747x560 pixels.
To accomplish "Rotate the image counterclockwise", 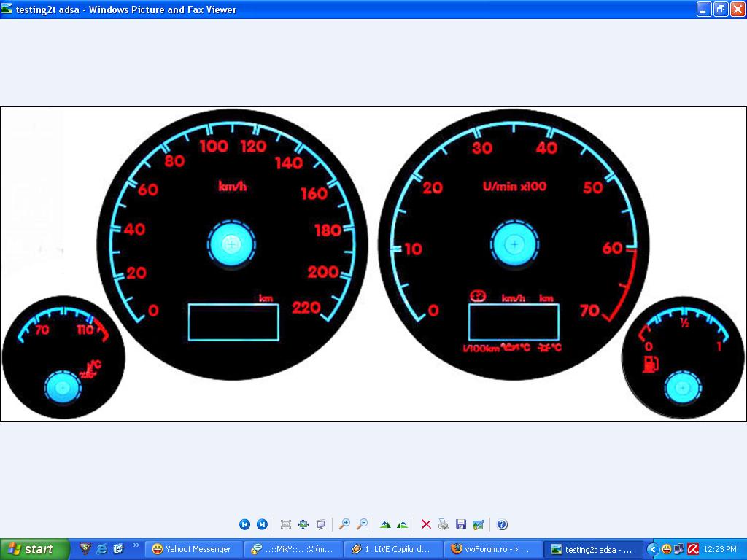I will coord(402,524).
